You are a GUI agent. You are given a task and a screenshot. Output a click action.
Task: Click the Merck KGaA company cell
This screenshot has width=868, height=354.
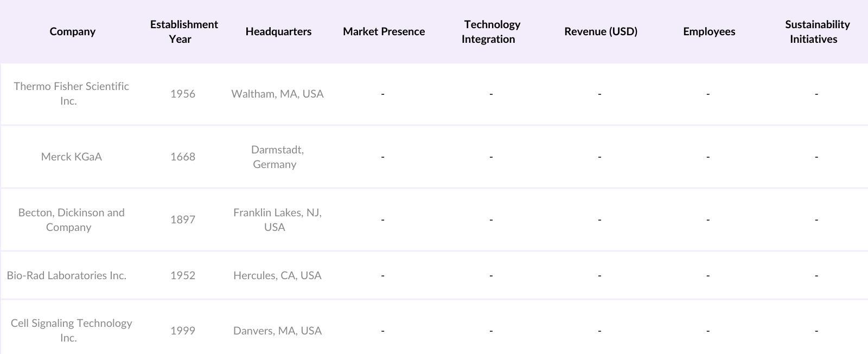click(71, 157)
